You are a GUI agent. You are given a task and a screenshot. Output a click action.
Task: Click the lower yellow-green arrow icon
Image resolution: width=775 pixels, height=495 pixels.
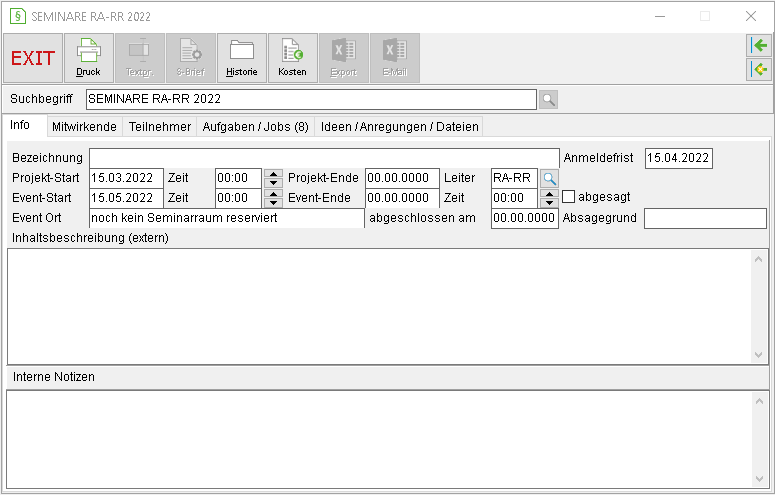point(759,69)
